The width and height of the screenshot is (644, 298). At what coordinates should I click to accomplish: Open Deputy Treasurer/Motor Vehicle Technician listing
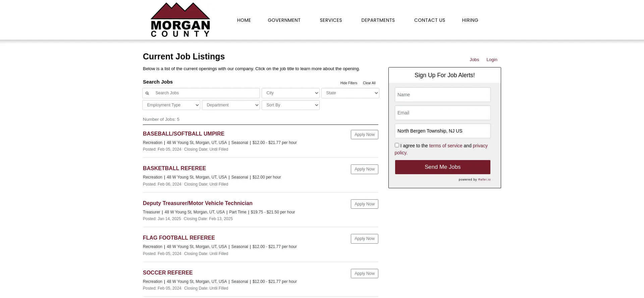point(198,203)
